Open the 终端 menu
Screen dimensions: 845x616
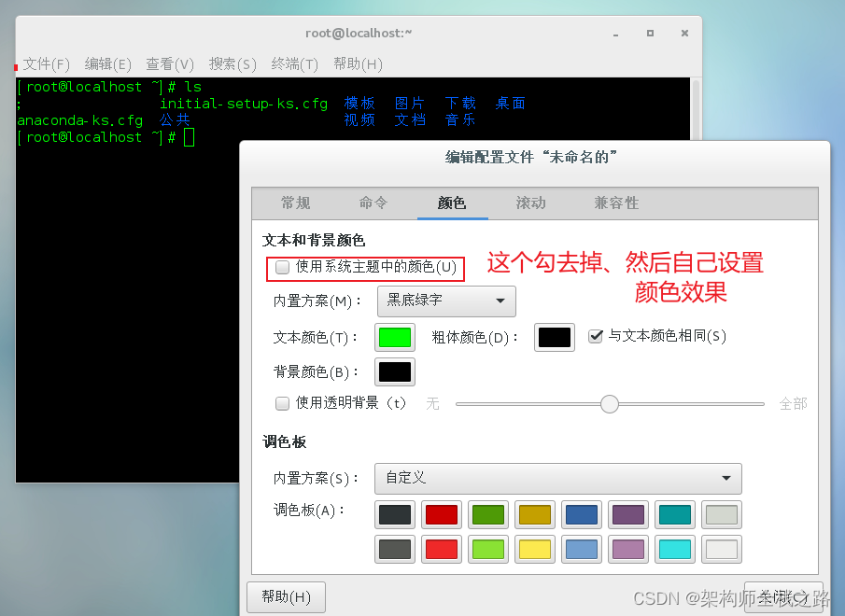pyautogui.click(x=293, y=64)
